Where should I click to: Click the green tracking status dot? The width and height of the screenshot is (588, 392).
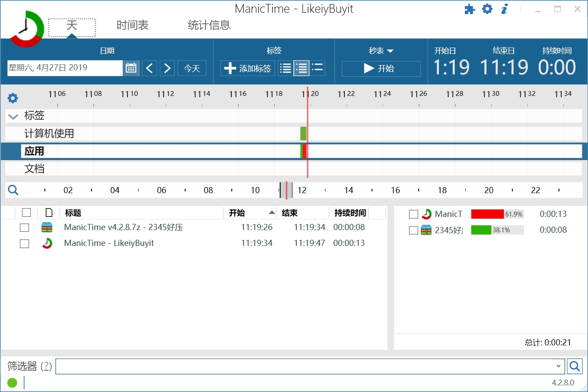12,383
